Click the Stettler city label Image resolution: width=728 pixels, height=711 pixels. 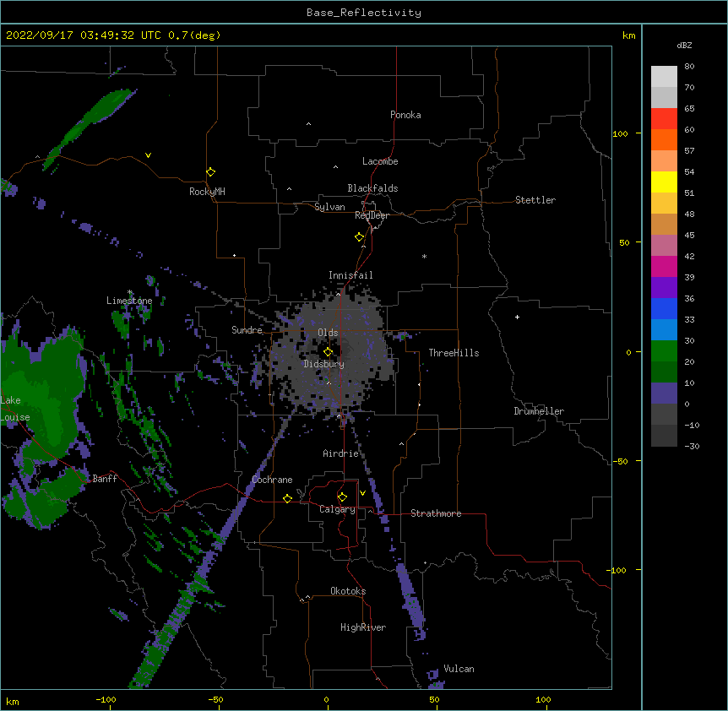click(535, 200)
